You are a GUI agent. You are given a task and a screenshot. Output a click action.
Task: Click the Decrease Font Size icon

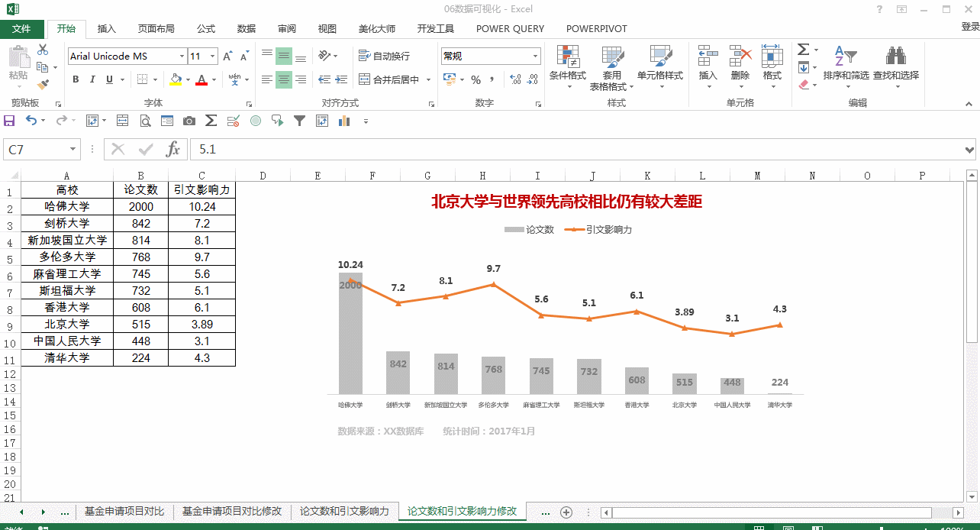[244, 57]
